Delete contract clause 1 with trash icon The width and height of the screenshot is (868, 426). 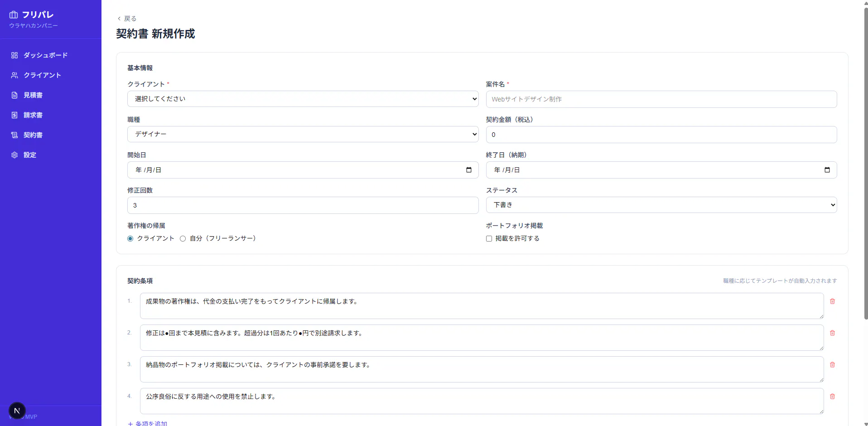click(832, 301)
